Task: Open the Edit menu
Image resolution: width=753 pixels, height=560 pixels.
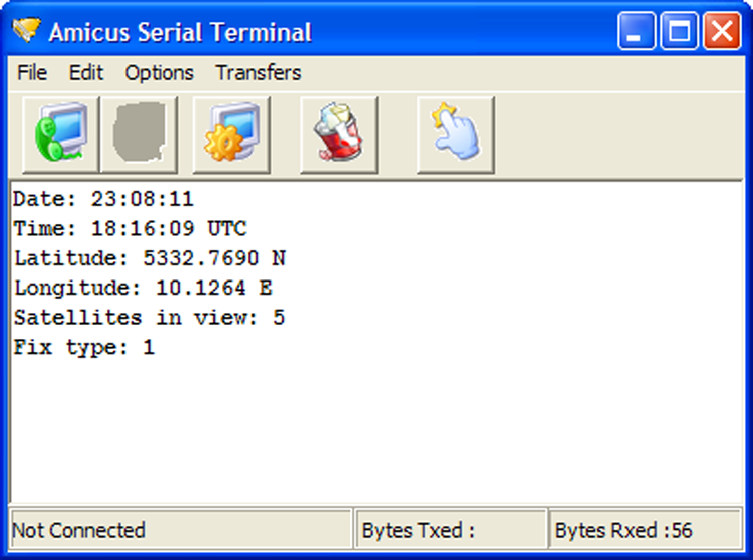Action: [86, 73]
